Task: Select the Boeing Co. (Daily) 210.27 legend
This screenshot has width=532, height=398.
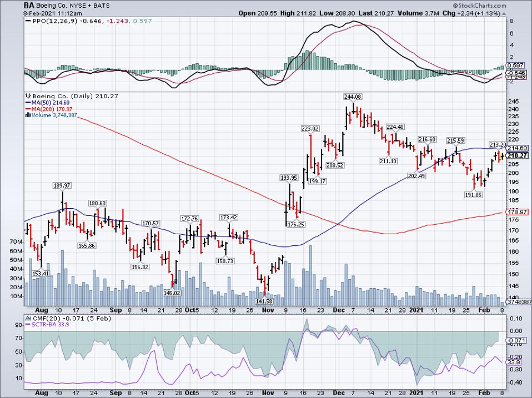Action: [75, 96]
